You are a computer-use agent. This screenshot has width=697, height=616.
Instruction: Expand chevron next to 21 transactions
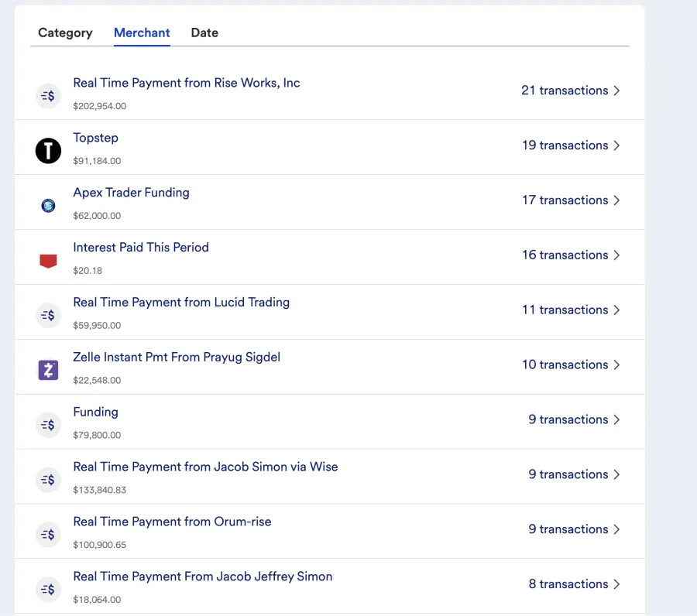tap(616, 91)
